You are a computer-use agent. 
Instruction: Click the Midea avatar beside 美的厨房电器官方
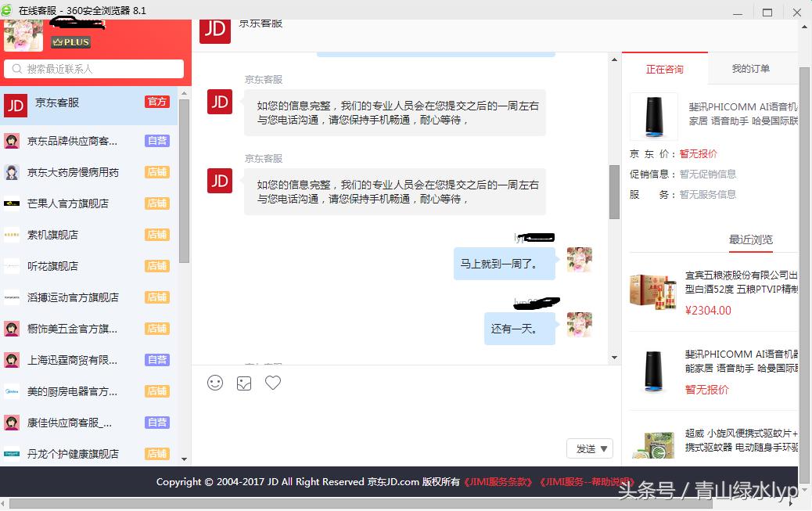pyautogui.click(x=11, y=390)
